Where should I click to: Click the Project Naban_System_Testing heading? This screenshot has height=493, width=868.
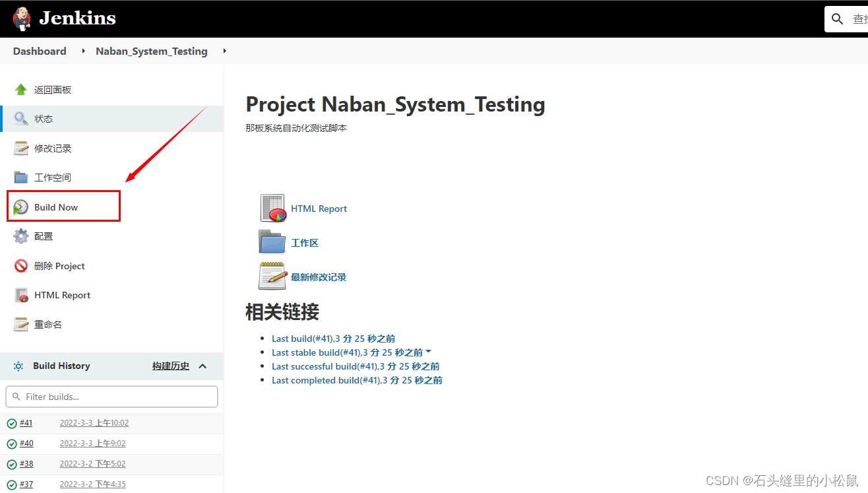point(395,104)
